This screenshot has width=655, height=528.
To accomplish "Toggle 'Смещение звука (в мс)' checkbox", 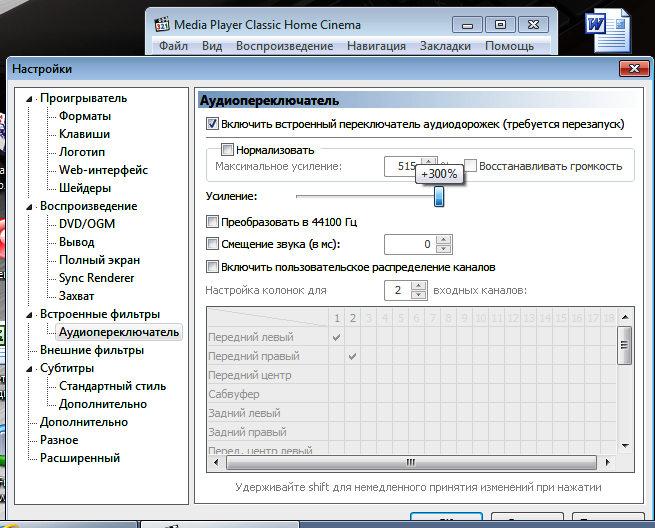I will tap(212, 244).
